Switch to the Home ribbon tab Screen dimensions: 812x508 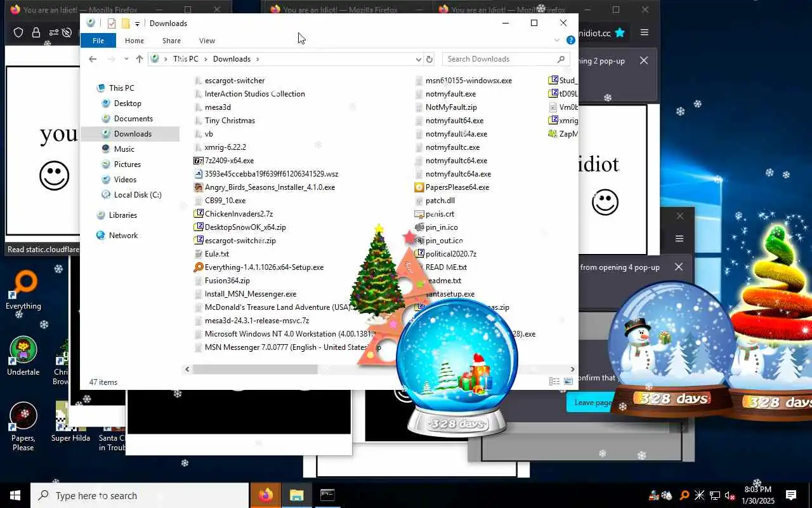134,41
